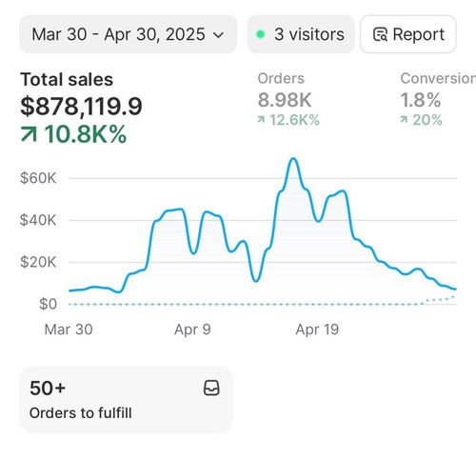Click the Apr 9 date axis label

tap(192, 329)
